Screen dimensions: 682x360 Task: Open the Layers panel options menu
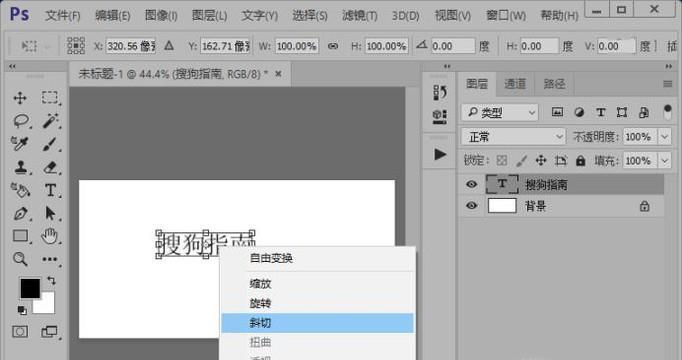point(668,84)
